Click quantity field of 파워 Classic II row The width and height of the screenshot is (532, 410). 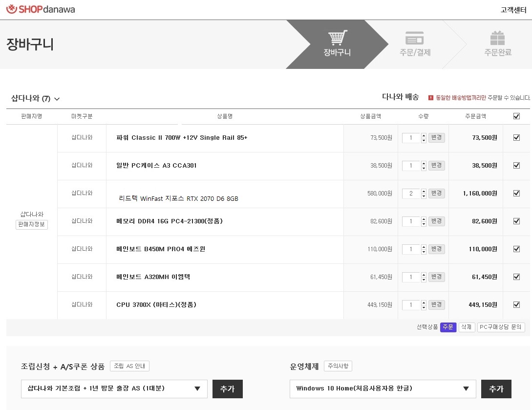pyautogui.click(x=411, y=138)
